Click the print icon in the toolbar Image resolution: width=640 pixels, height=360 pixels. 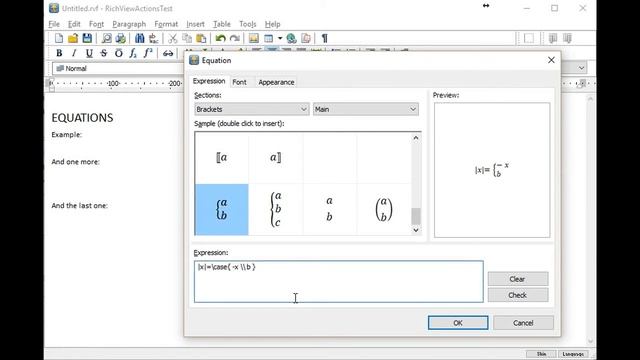coord(120,38)
